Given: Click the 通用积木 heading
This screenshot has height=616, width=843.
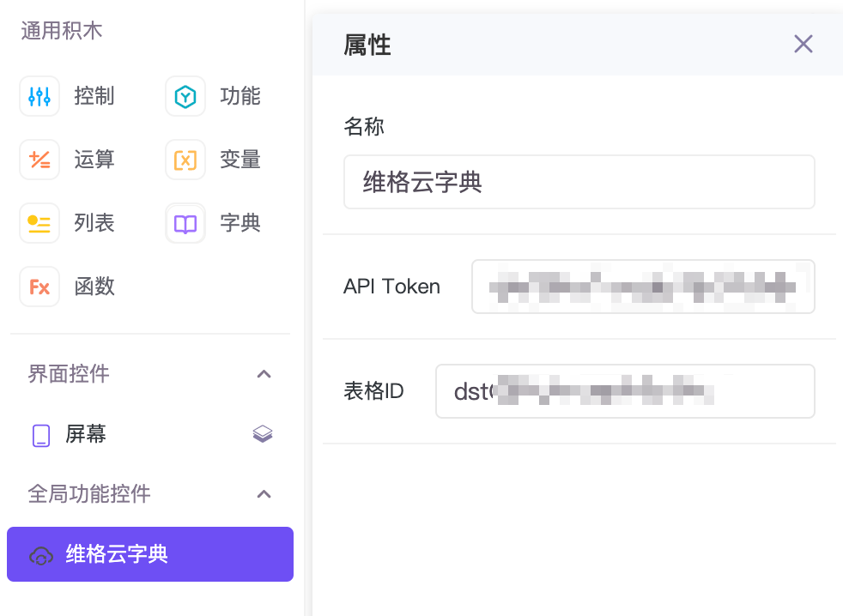Looking at the screenshot, I should 61,31.
